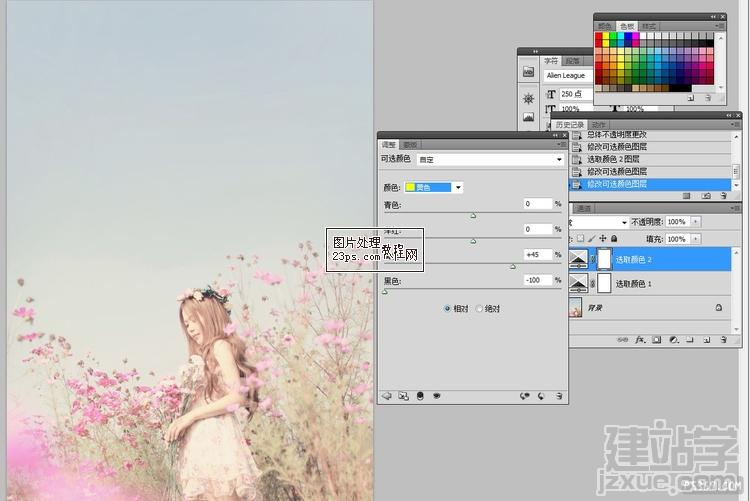Switch to the 动作 Actions tab

click(598, 125)
